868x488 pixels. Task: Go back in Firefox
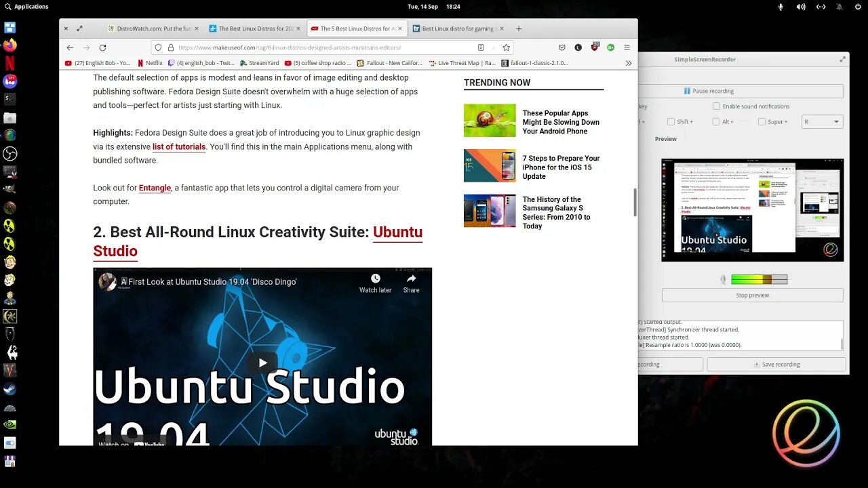coord(70,47)
